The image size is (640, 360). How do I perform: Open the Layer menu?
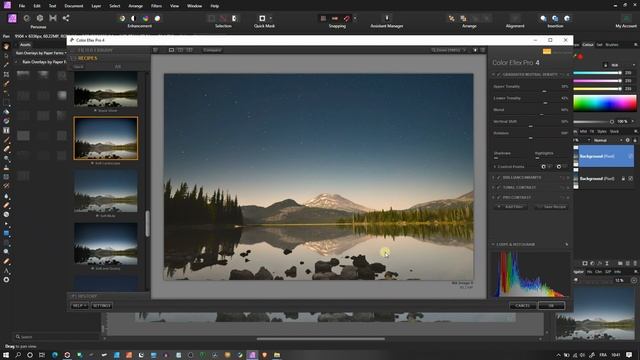[x=96, y=6]
